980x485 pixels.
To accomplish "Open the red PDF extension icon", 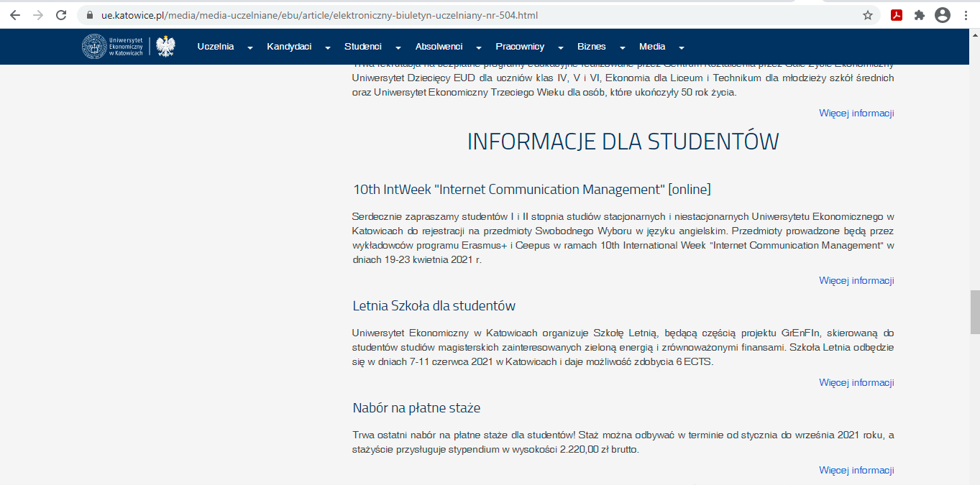I will click(897, 15).
